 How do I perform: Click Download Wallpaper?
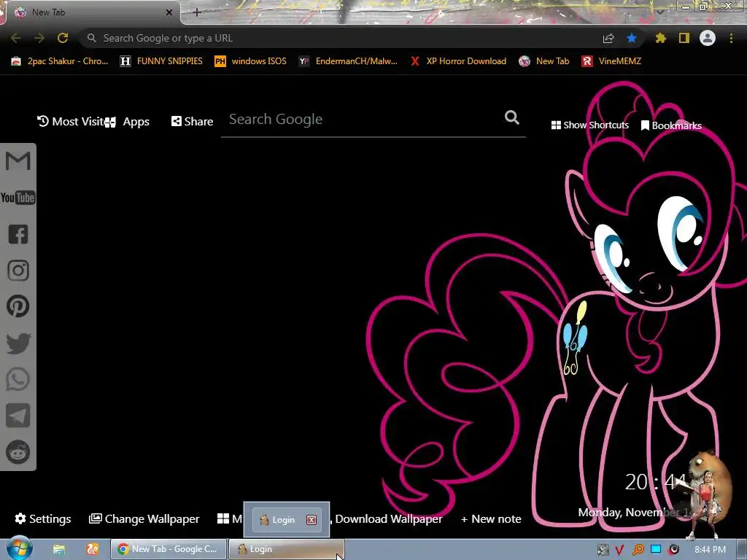[x=388, y=518]
